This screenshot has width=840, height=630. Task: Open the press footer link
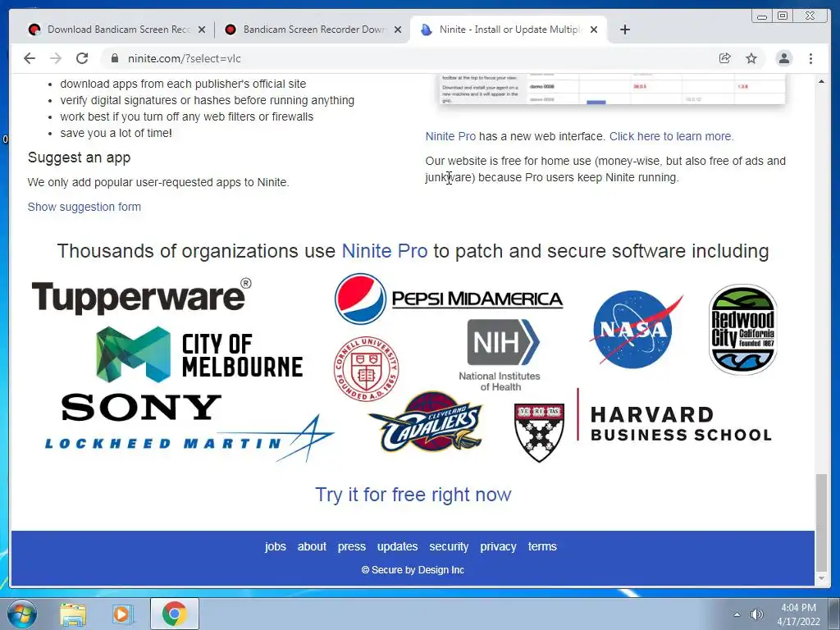(x=351, y=546)
